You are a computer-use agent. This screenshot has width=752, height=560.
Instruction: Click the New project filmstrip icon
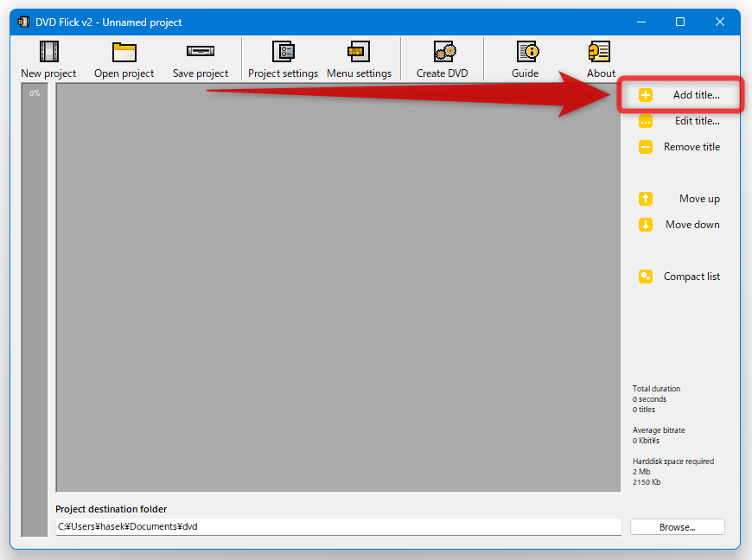(x=49, y=51)
